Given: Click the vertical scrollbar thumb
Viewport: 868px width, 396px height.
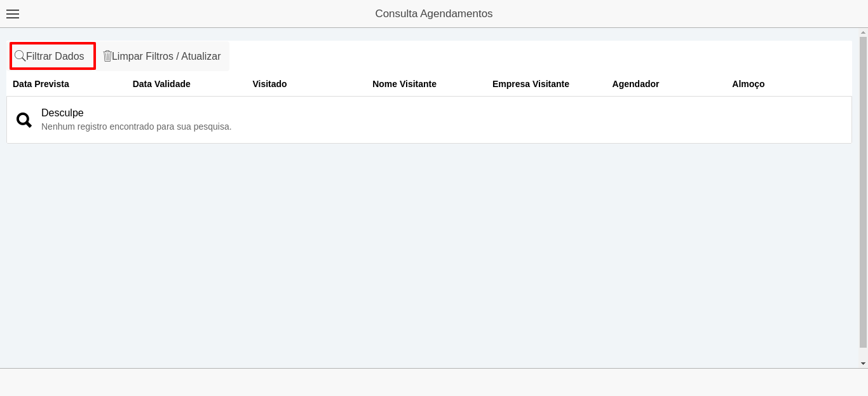Looking at the screenshot, I should coord(863,191).
